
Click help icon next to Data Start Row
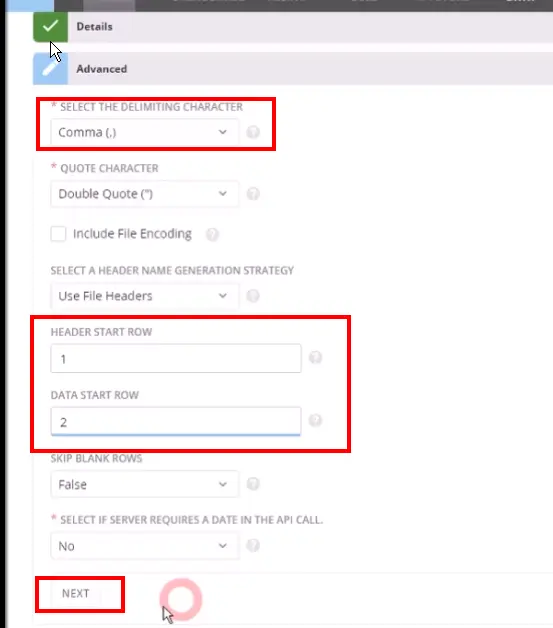[x=316, y=420]
